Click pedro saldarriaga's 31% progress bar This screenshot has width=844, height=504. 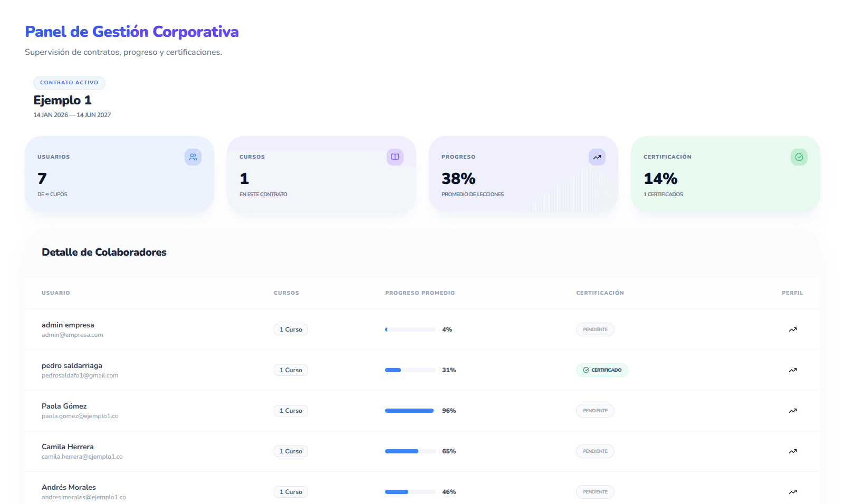pos(410,370)
